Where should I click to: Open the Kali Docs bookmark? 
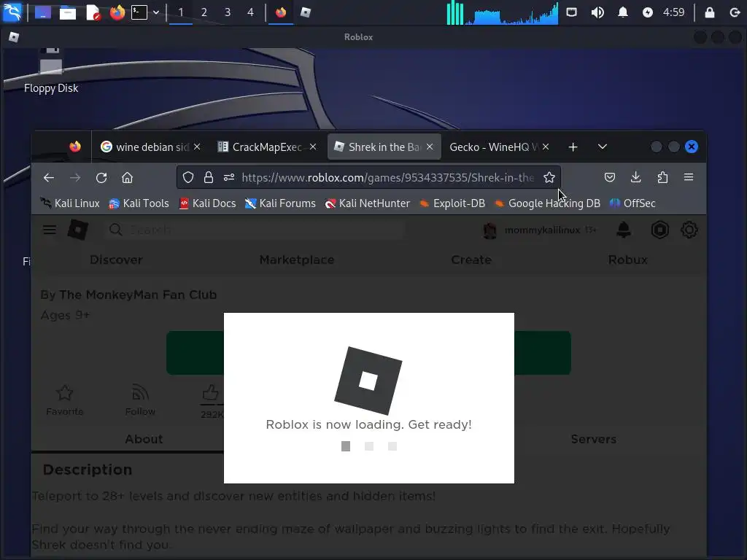pos(207,203)
